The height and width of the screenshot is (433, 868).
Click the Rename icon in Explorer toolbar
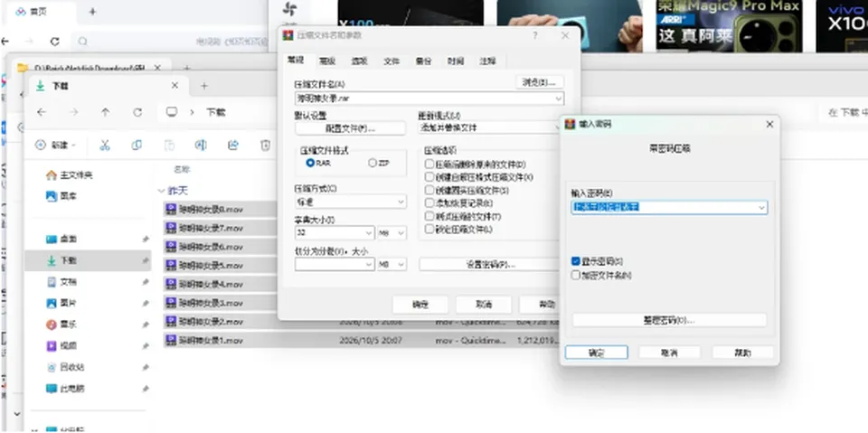[x=201, y=145]
